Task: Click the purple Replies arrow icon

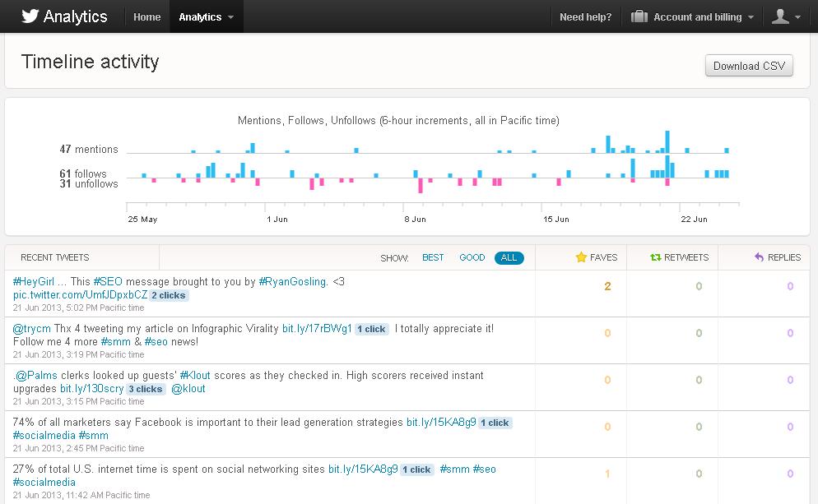Action: pyautogui.click(x=759, y=257)
